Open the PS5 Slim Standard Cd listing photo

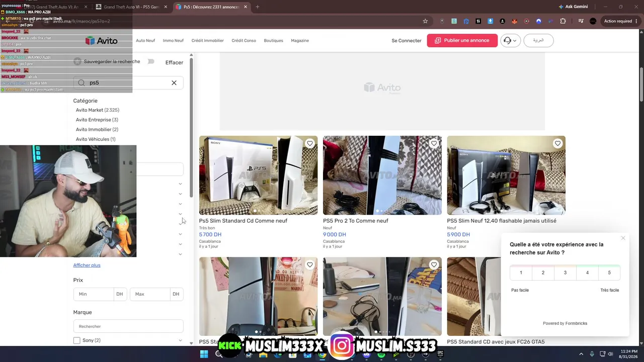click(259, 175)
